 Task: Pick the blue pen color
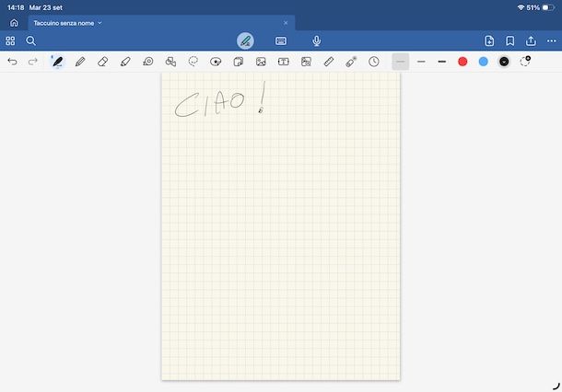[484, 62]
